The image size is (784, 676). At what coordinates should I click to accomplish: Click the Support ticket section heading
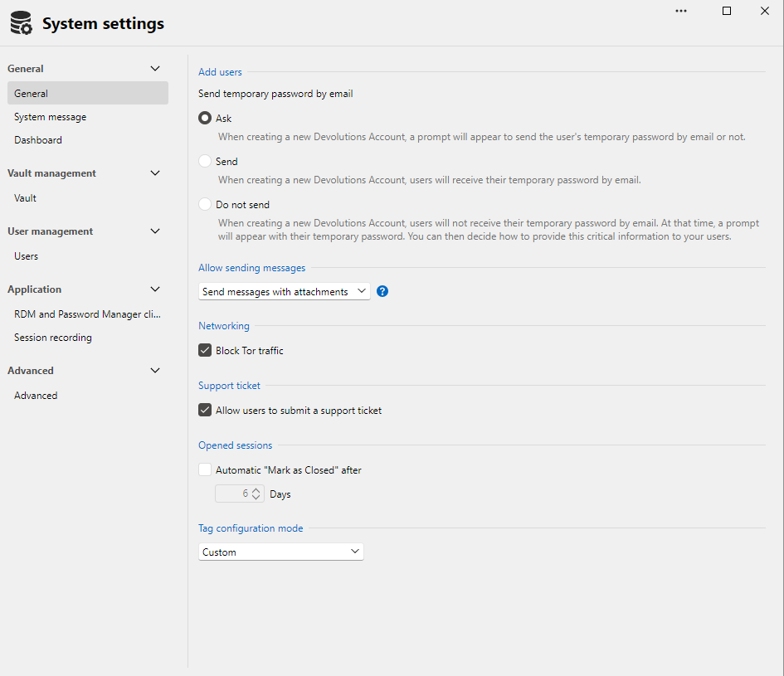pyautogui.click(x=229, y=386)
